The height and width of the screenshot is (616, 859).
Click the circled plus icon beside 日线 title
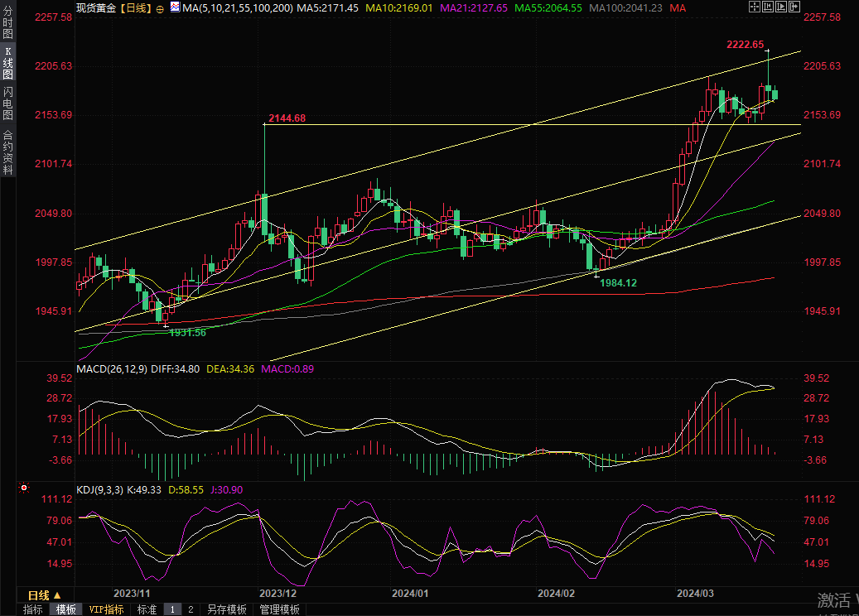(x=160, y=8)
